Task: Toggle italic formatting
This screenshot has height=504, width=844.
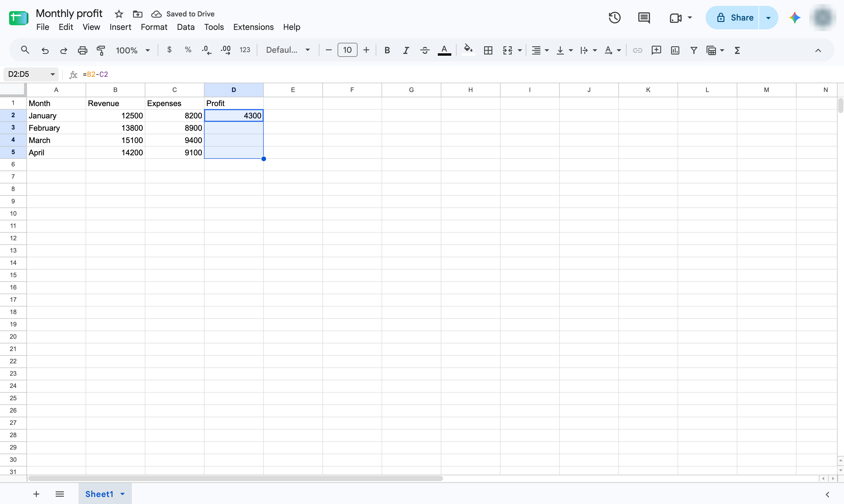Action: coord(406,50)
